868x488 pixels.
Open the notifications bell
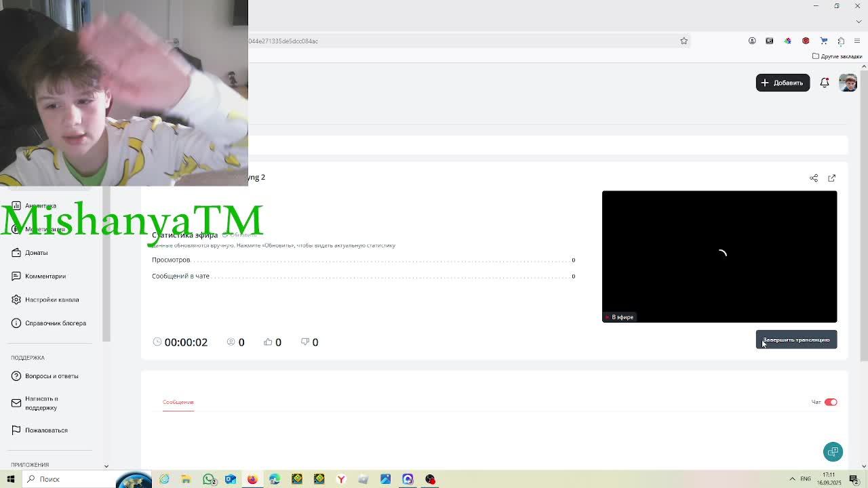825,83
